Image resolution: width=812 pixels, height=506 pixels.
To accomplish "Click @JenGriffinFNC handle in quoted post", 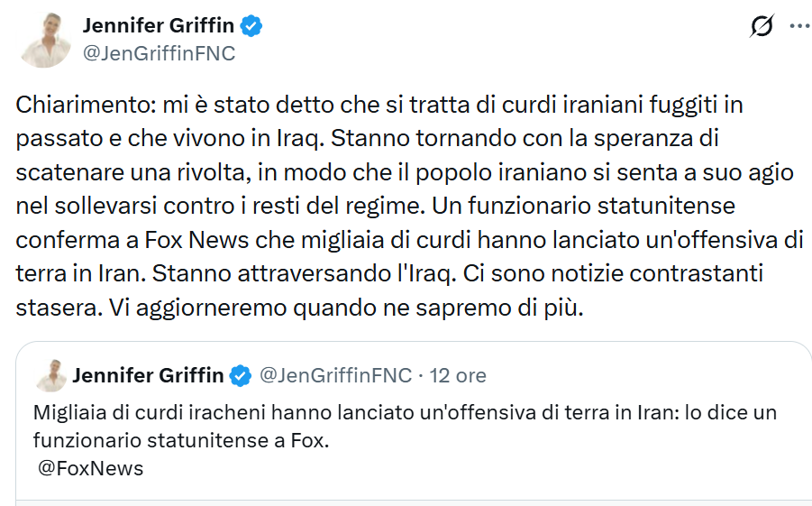I will point(335,375).
